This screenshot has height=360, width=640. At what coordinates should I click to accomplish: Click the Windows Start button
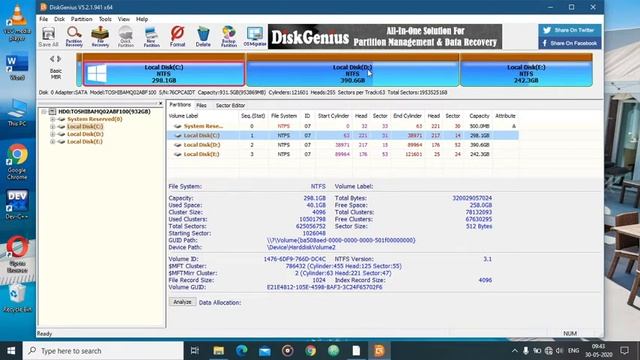click(11, 351)
